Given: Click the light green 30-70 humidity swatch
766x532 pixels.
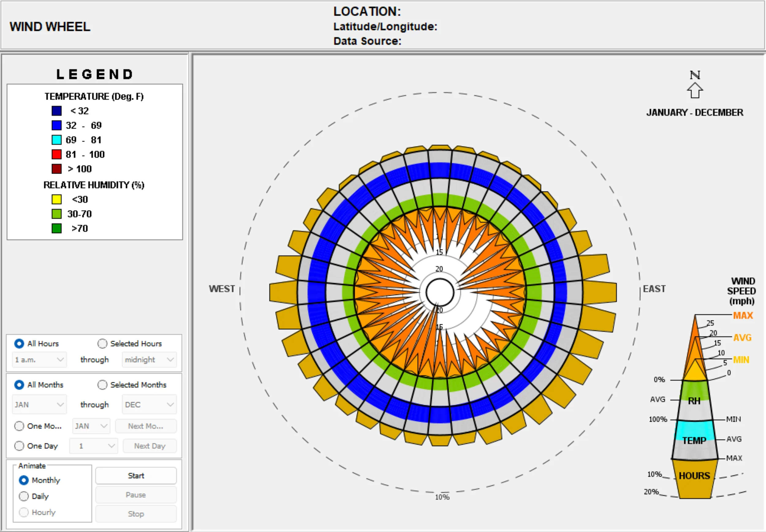Looking at the screenshot, I should [57, 214].
